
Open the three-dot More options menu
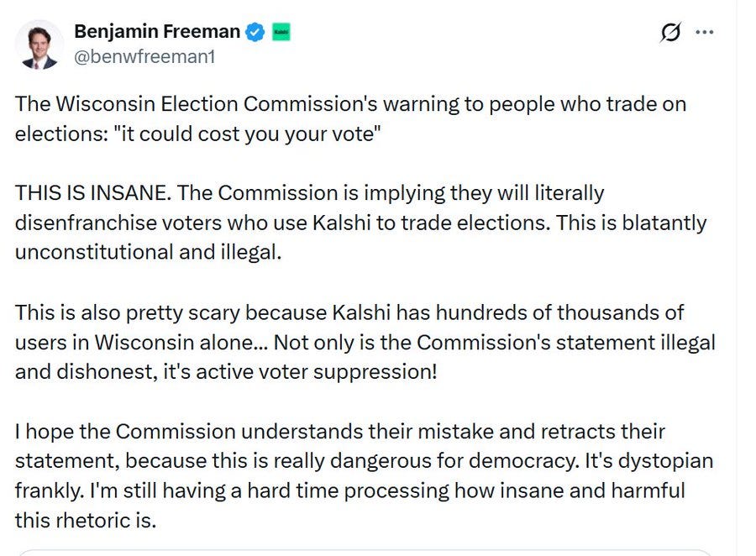coord(705,32)
